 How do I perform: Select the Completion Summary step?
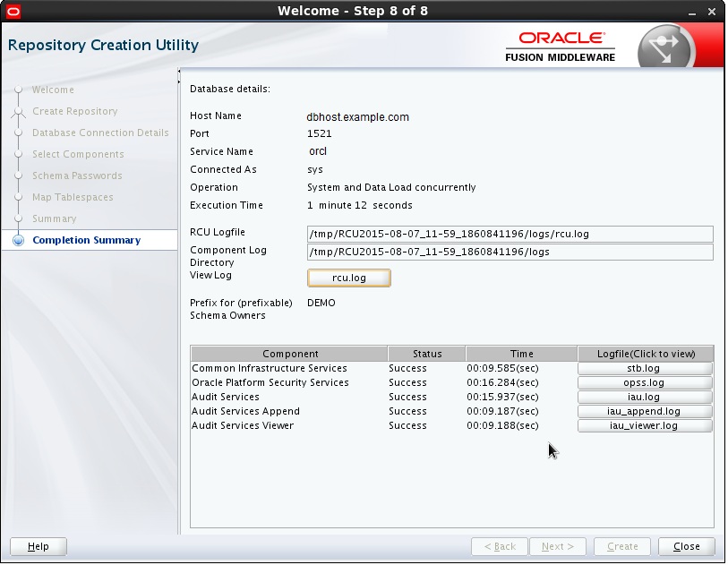[x=86, y=240]
